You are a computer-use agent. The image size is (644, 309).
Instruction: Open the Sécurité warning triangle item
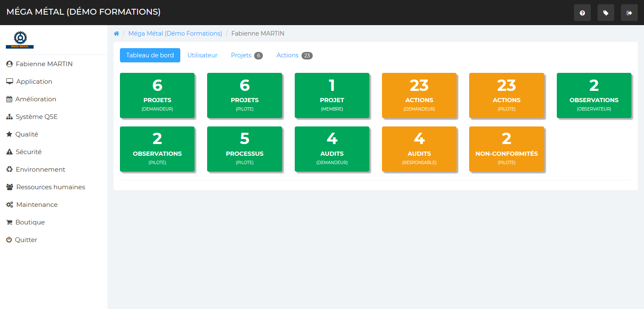click(x=29, y=152)
